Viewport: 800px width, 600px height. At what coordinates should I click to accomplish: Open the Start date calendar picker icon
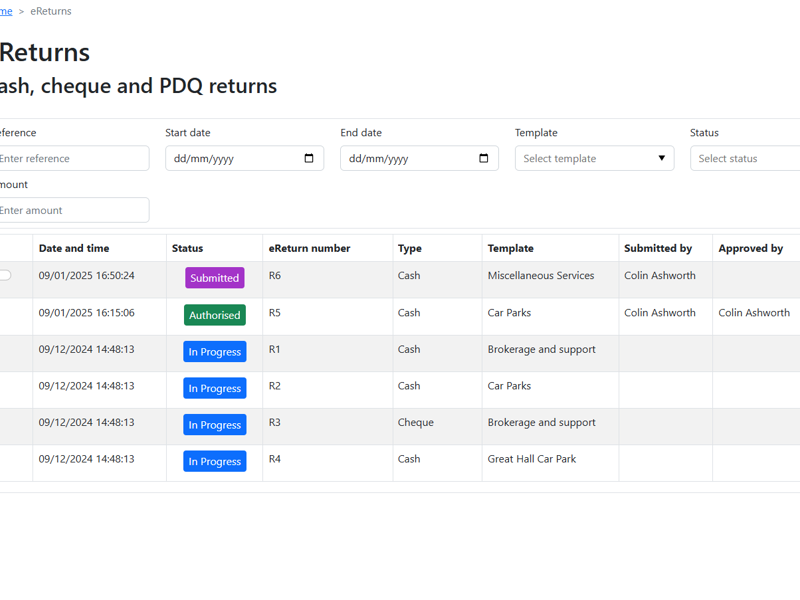coord(309,158)
